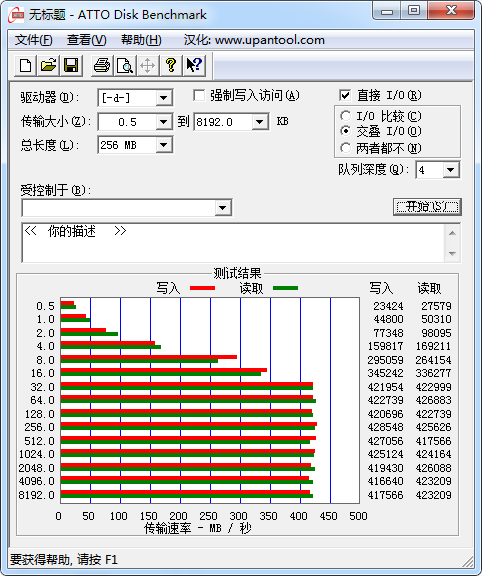Click inside the 你的描述 description text box

point(233,242)
